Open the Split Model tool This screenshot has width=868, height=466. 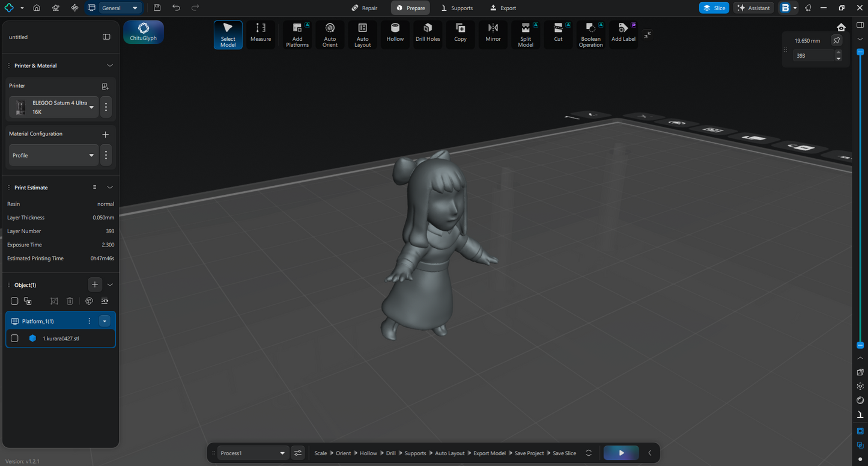[526, 35]
